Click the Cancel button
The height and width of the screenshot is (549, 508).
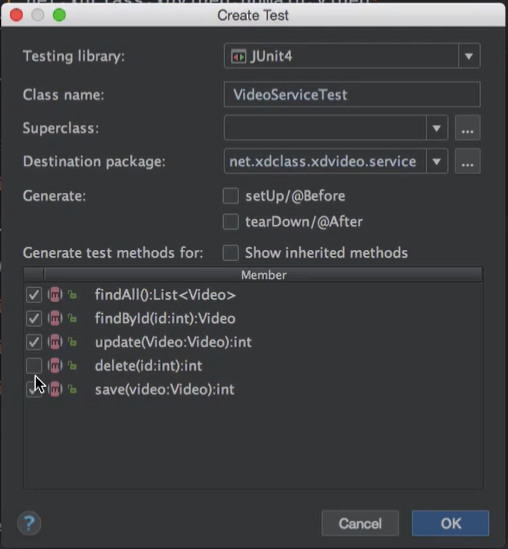(360, 523)
